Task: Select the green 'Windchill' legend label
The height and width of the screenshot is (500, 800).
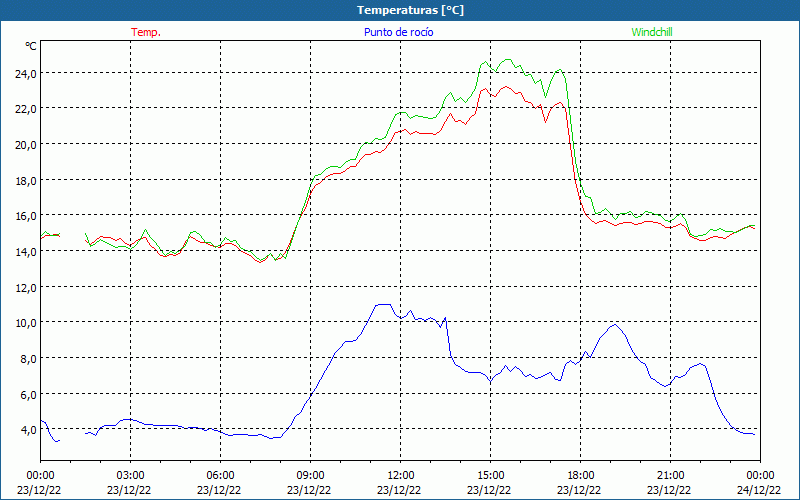Action: coord(652,32)
